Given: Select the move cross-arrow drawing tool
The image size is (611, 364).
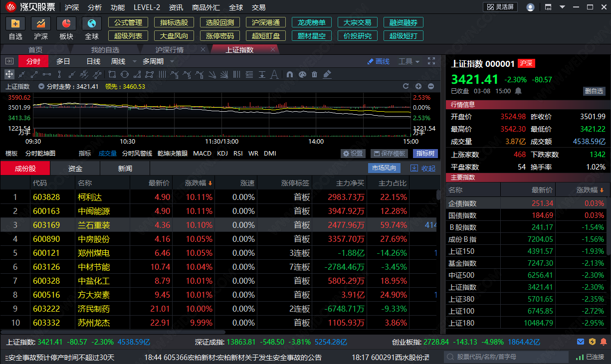Looking at the screenshot, I should point(9,74).
